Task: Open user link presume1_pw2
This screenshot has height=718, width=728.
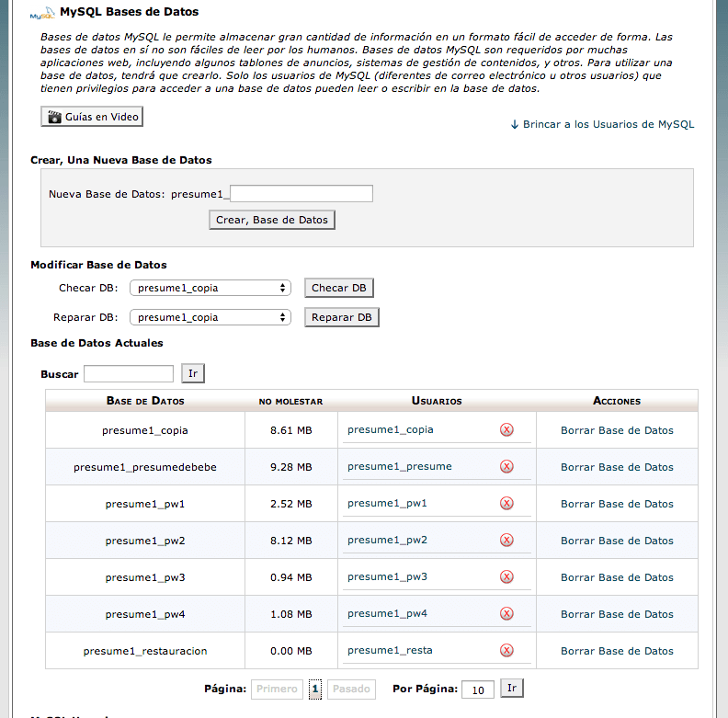Action: [x=387, y=540]
